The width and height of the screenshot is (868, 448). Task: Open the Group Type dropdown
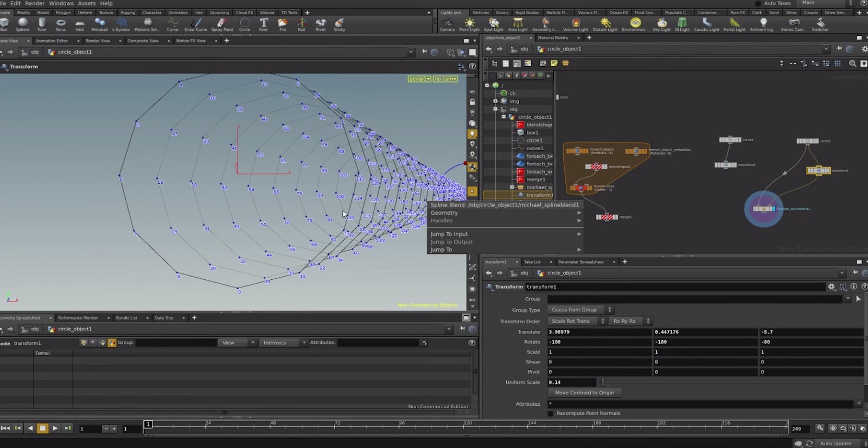[580, 310]
